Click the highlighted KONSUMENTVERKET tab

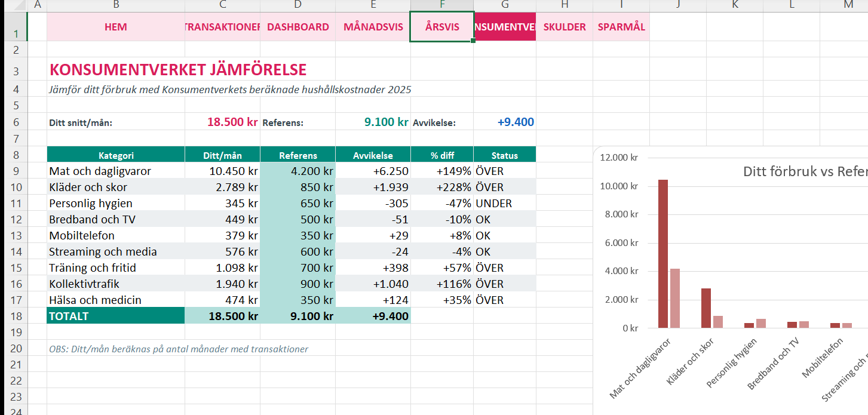(505, 27)
